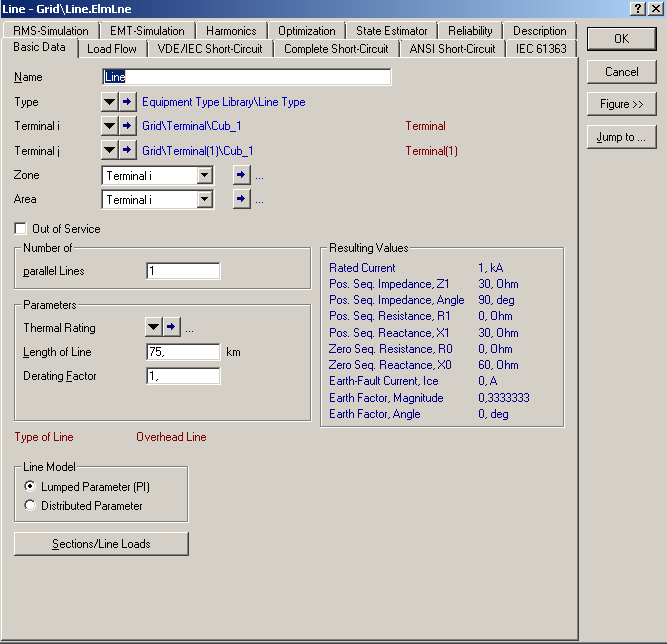667x644 pixels.
Task: Click the Cancel button
Action: pos(621,71)
